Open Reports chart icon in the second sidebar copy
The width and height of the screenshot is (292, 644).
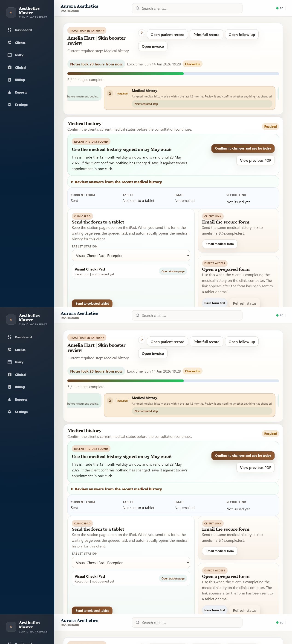pyautogui.click(x=9, y=399)
